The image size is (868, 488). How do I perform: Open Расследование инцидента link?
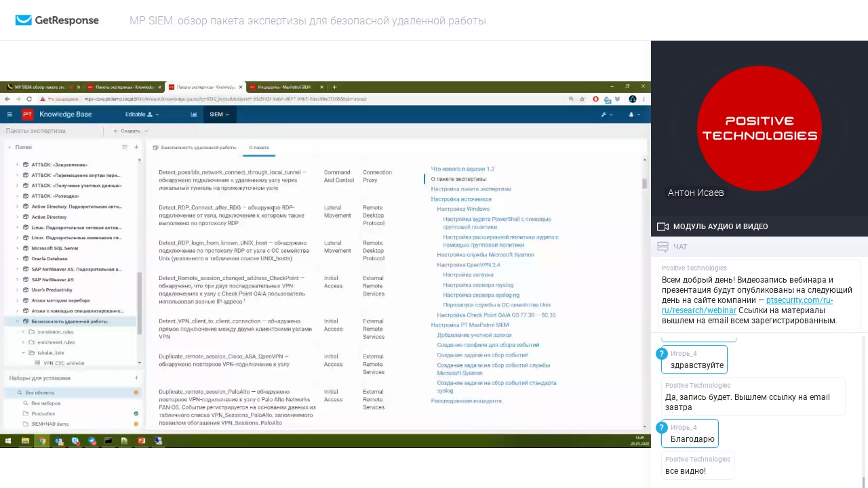(x=467, y=401)
